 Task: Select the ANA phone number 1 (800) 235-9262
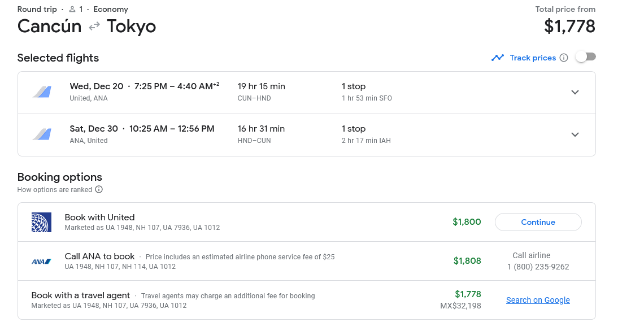538,267
